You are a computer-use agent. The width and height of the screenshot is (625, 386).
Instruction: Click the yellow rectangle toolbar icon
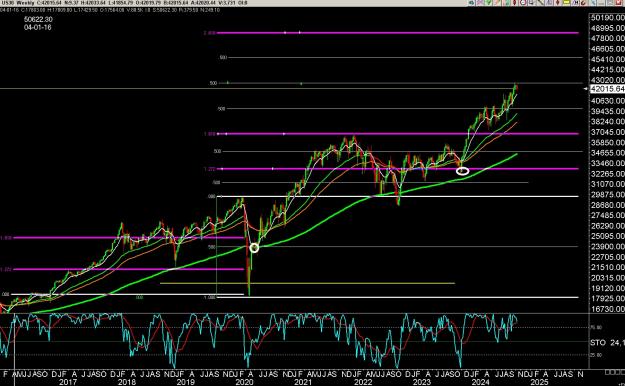pyautogui.click(x=566, y=3)
